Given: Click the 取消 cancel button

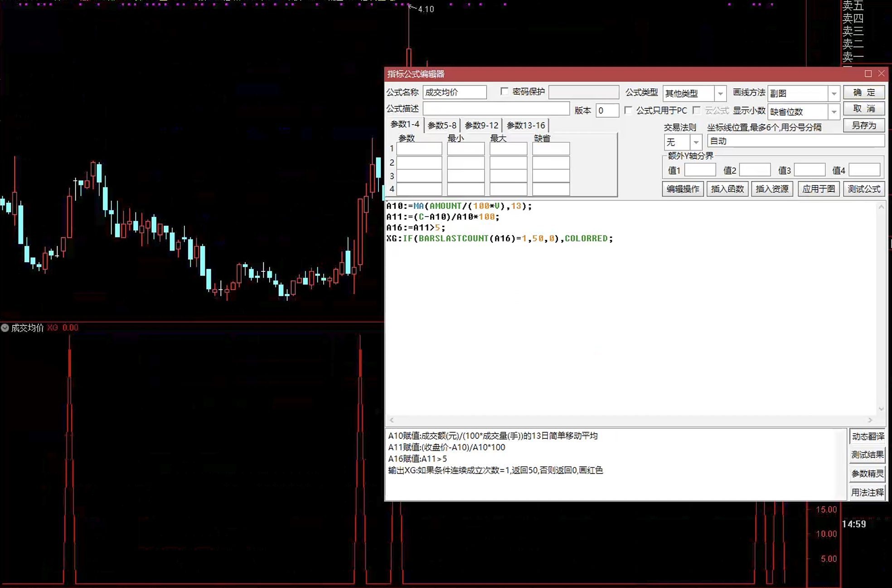Looking at the screenshot, I should 864,109.
